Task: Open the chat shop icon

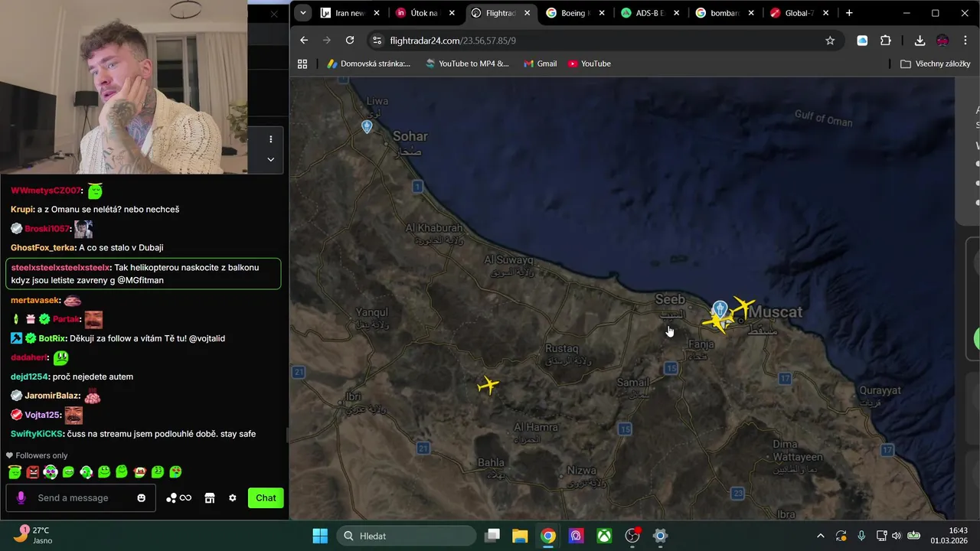Action: (x=210, y=498)
